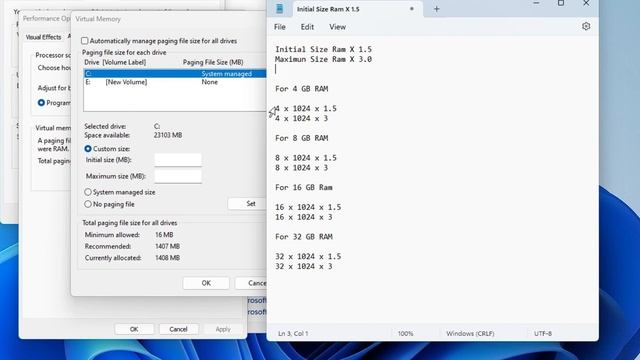
Task: Click the line '32 x 1024 x 3'
Action: pos(304,266)
